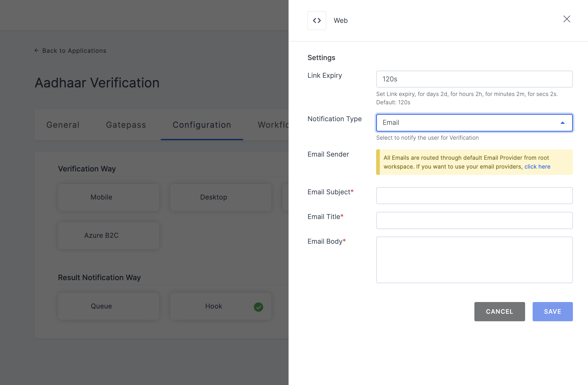Screen dimensions: 588x385
Task: Toggle Mobile verification way option
Action: pos(101,197)
